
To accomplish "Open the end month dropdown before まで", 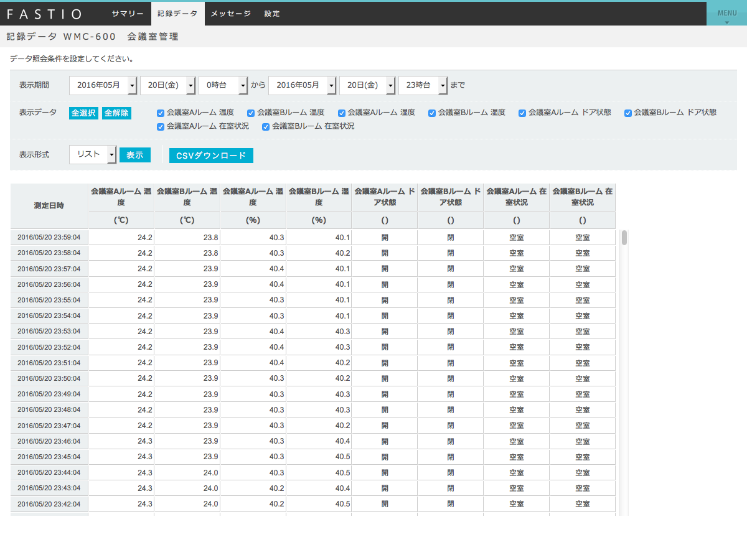I will [303, 85].
